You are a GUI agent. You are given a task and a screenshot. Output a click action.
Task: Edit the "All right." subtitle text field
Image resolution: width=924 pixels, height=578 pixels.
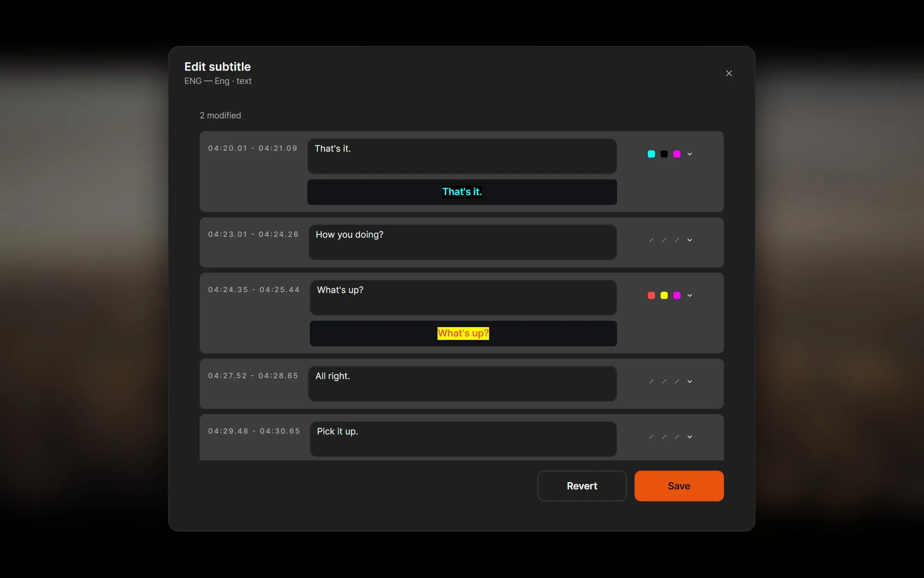(462, 383)
